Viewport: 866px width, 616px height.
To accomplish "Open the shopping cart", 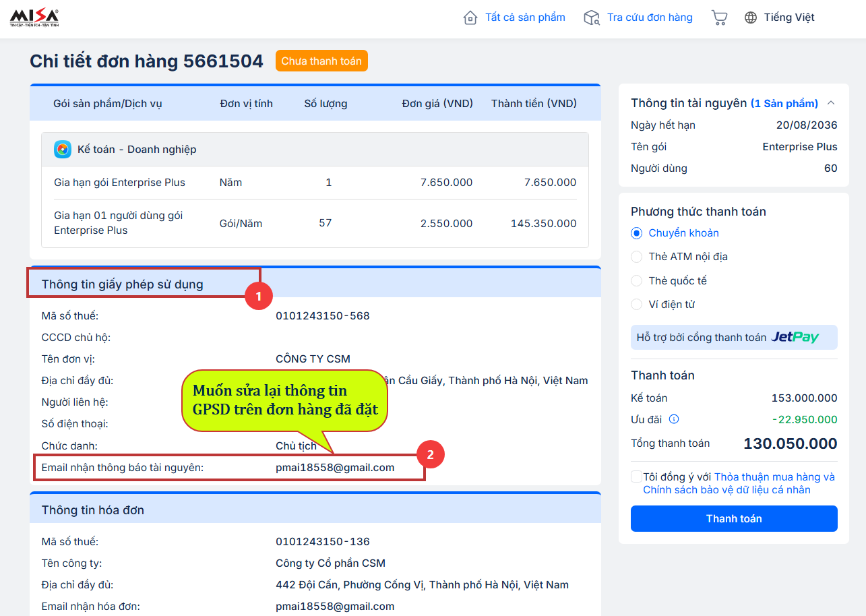I will 719,18.
